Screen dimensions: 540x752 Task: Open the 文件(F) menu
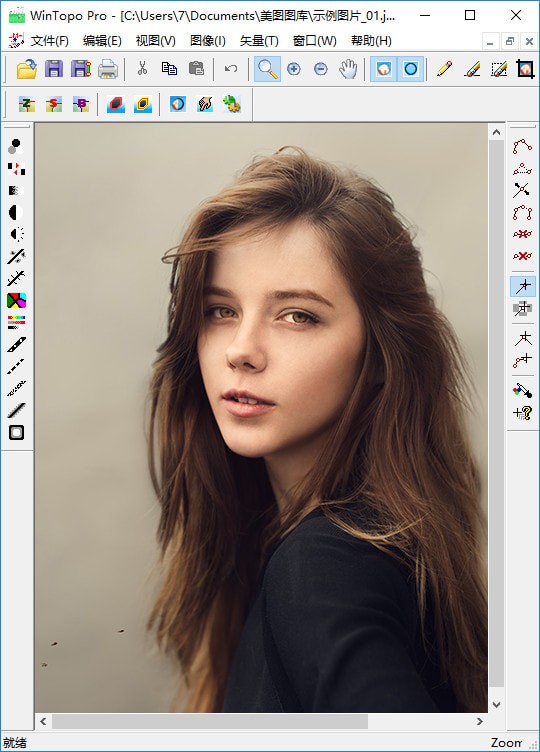click(49, 41)
